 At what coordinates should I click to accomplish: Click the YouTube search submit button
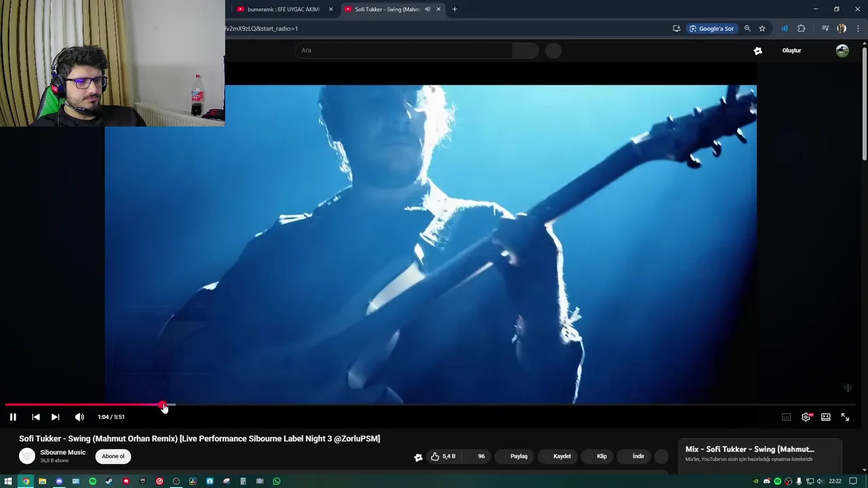(x=526, y=50)
